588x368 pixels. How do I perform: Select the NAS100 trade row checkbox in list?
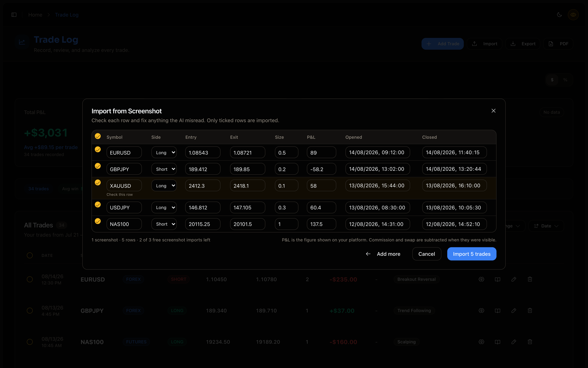tap(30, 342)
